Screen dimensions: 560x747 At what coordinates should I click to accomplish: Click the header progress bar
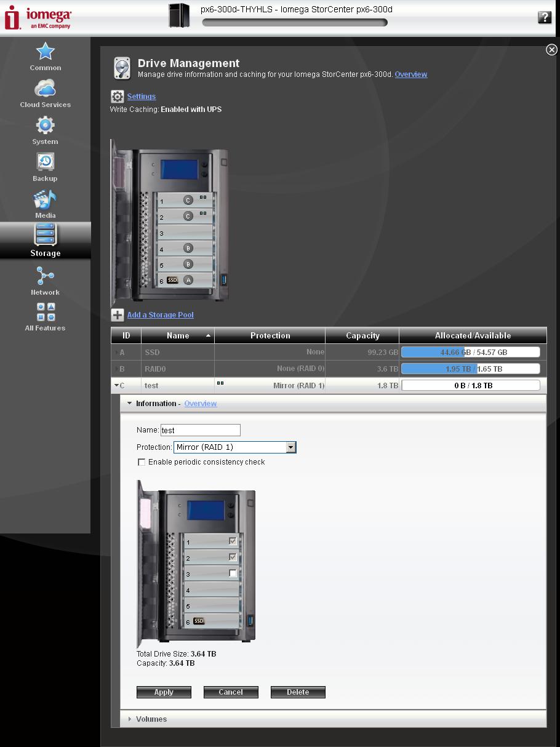[295, 23]
